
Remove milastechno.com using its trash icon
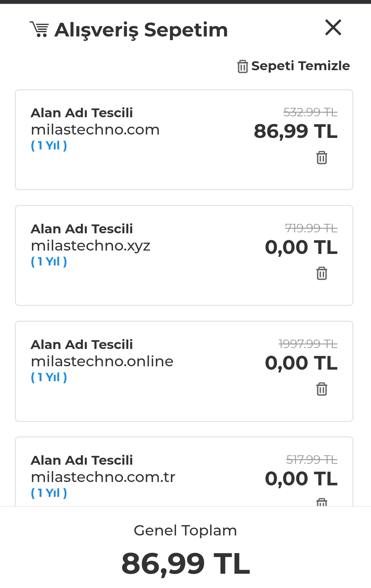pos(321,157)
